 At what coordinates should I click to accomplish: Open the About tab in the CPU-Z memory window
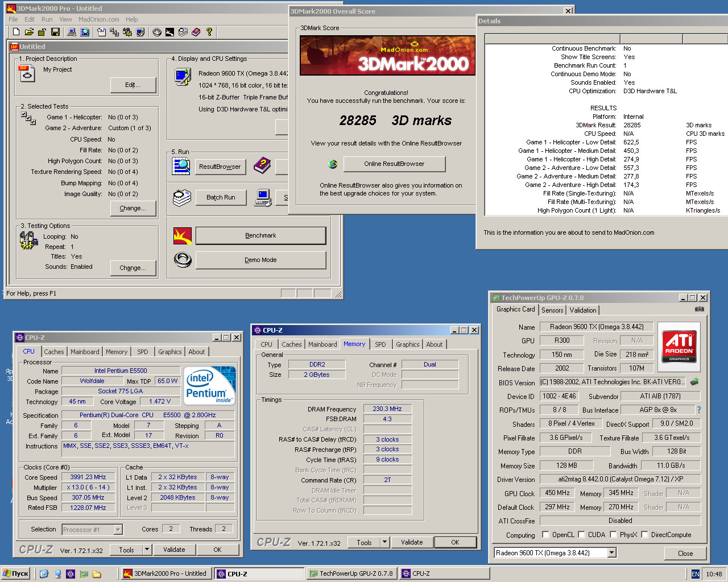[435, 344]
